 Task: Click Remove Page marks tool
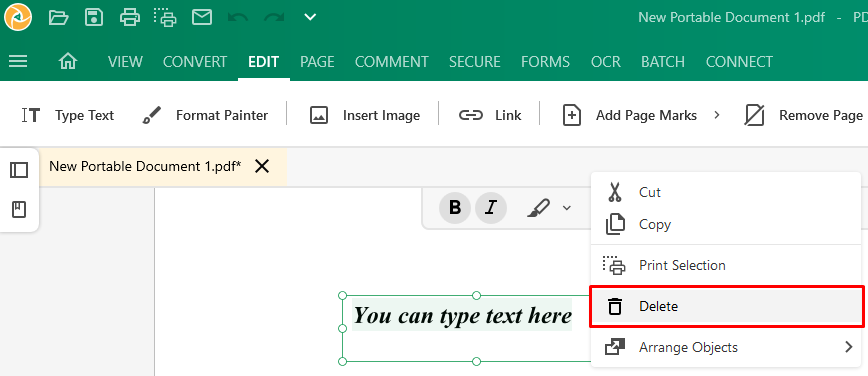tap(804, 115)
